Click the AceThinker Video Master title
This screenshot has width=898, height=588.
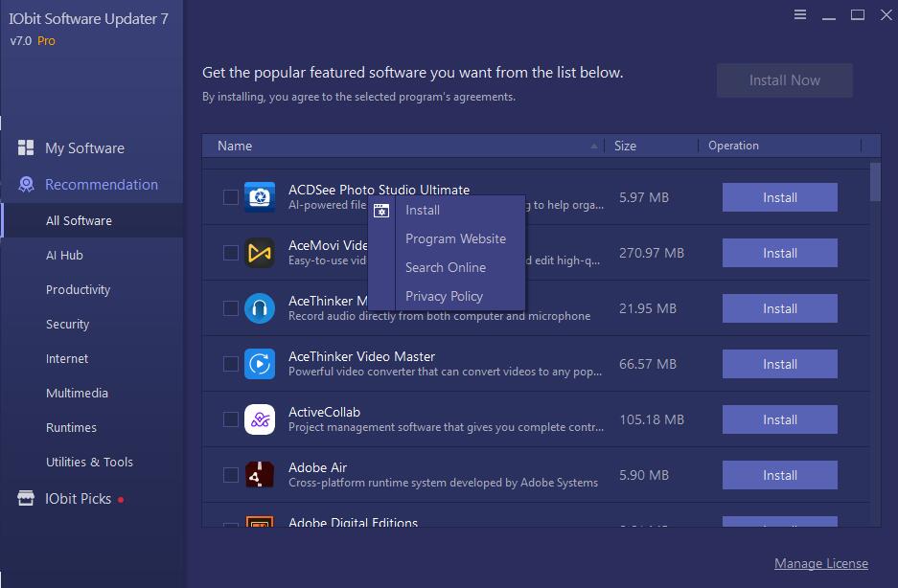click(x=361, y=356)
